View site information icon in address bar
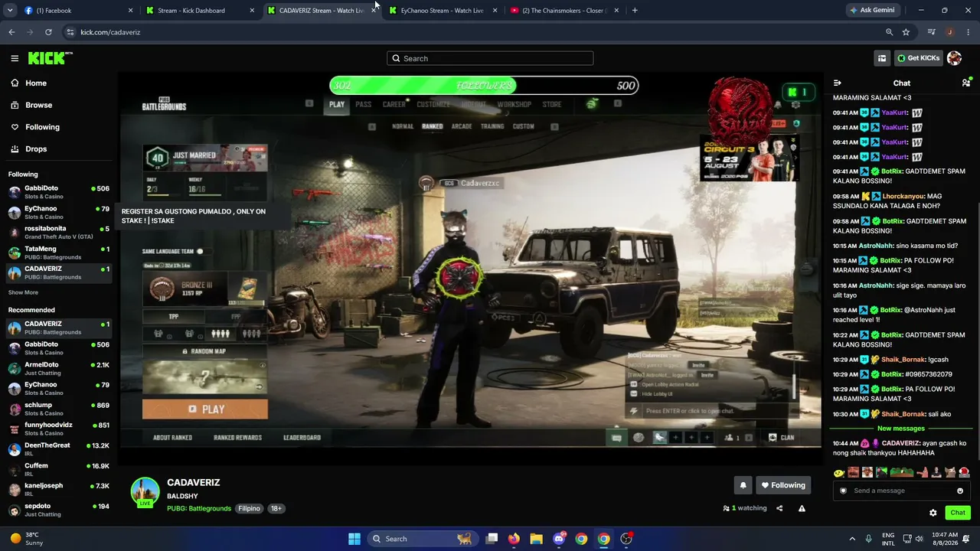This screenshot has width=980, height=551. [x=70, y=32]
